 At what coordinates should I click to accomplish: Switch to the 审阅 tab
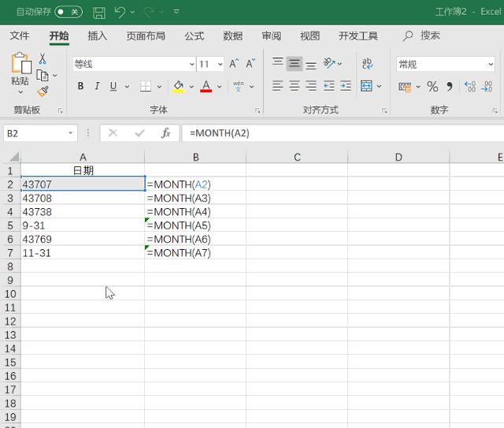point(271,35)
